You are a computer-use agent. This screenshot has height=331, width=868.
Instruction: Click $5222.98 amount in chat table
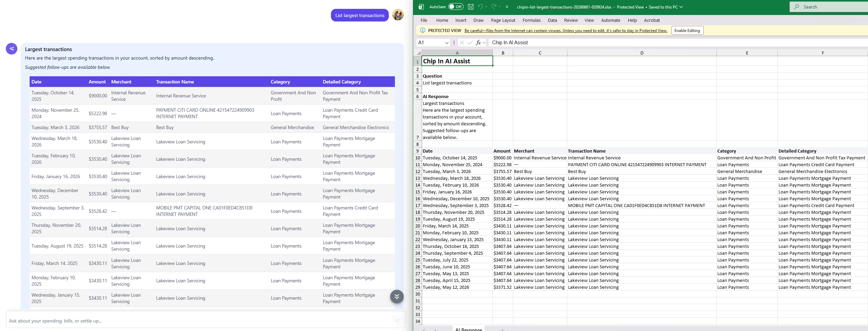tap(98, 113)
